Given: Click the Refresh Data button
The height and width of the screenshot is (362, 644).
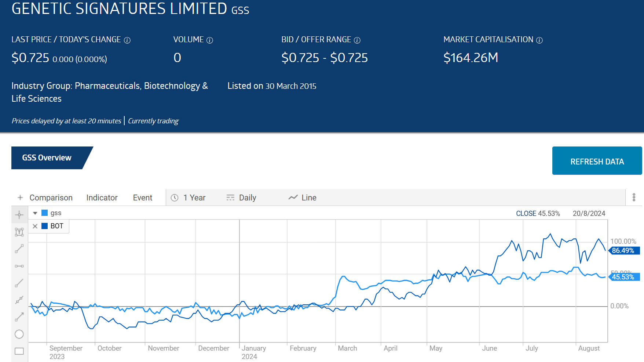Looking at the screenshot, I should pyautogui.click(x=597, y=161).
